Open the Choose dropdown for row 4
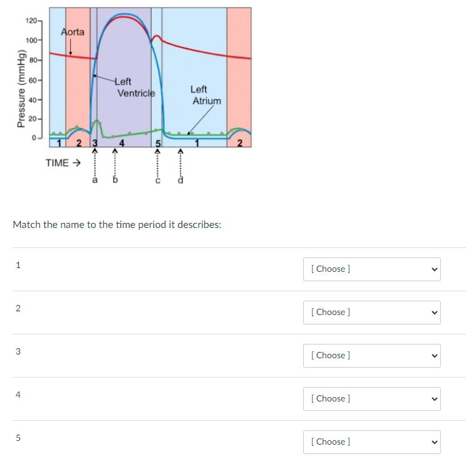This screenshot has width=466, height=476. click(371, 399)
